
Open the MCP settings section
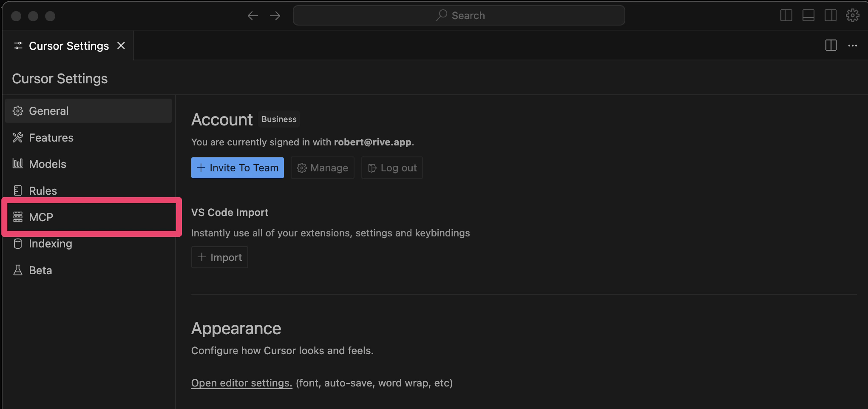tap(91, 217)
